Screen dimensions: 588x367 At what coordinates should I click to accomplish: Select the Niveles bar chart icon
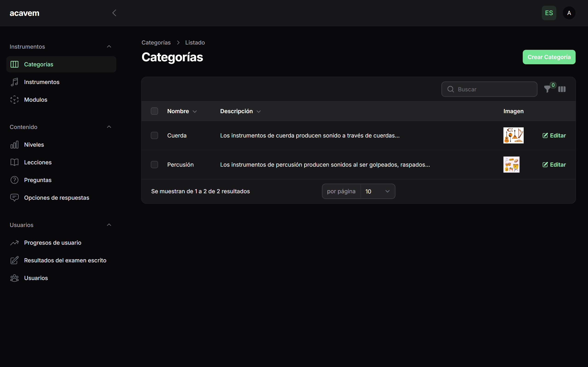tap(14, 144)
